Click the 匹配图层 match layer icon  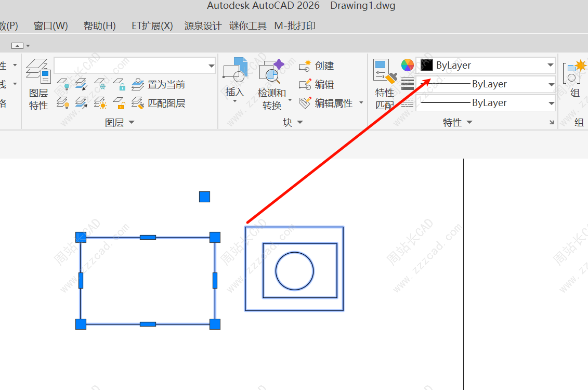138,103
